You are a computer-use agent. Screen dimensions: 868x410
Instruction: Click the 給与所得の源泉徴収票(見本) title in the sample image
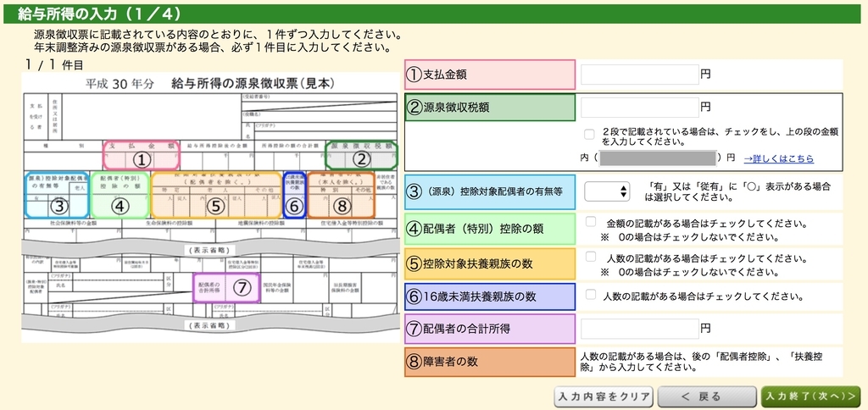click(253, 84)
